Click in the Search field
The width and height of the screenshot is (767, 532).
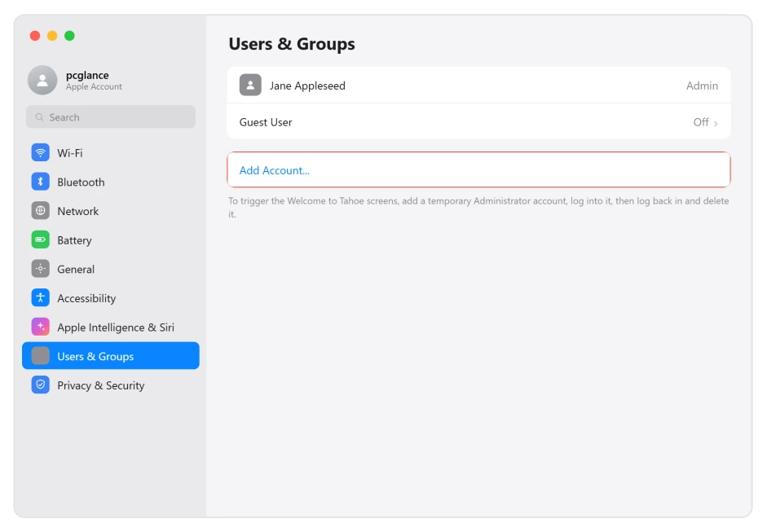[x=111, y=117]
